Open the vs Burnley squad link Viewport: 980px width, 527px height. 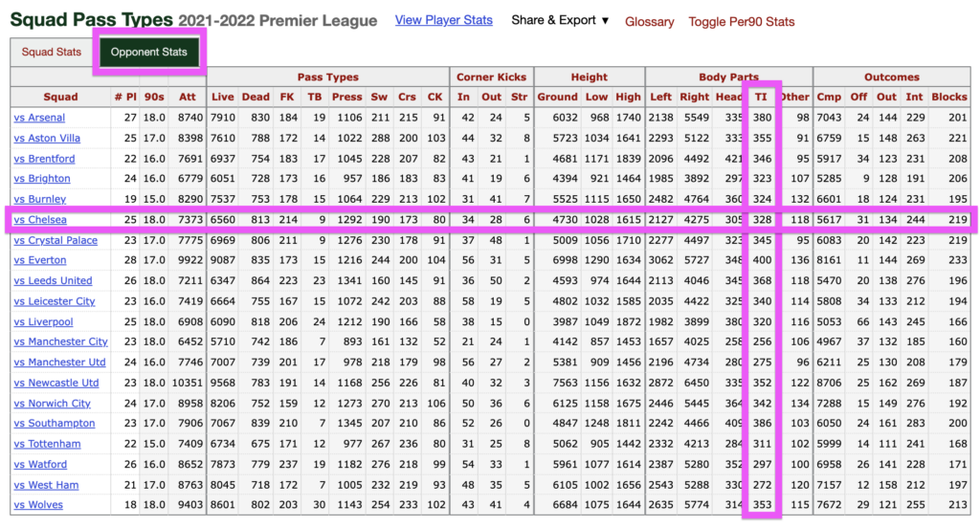(x=40, y=199)
